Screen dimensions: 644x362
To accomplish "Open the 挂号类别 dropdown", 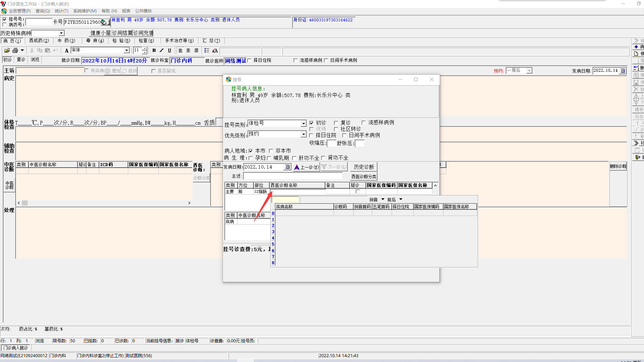I will pyautogui.click(x=304, y=124).
